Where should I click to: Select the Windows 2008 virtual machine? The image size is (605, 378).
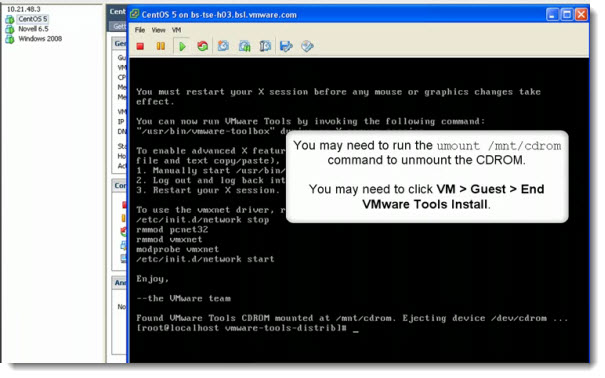[40, 39]
